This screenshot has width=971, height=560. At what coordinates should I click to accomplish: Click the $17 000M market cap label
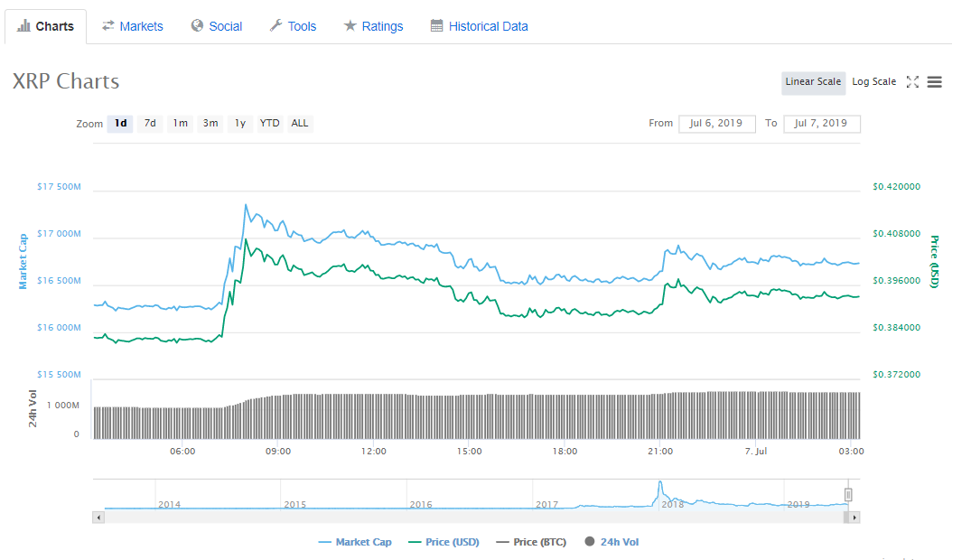(x=59, y=234)
